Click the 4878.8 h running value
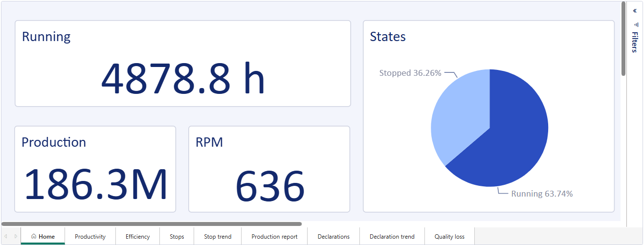The height and width of the screenshot is (245, 644). 183,79
